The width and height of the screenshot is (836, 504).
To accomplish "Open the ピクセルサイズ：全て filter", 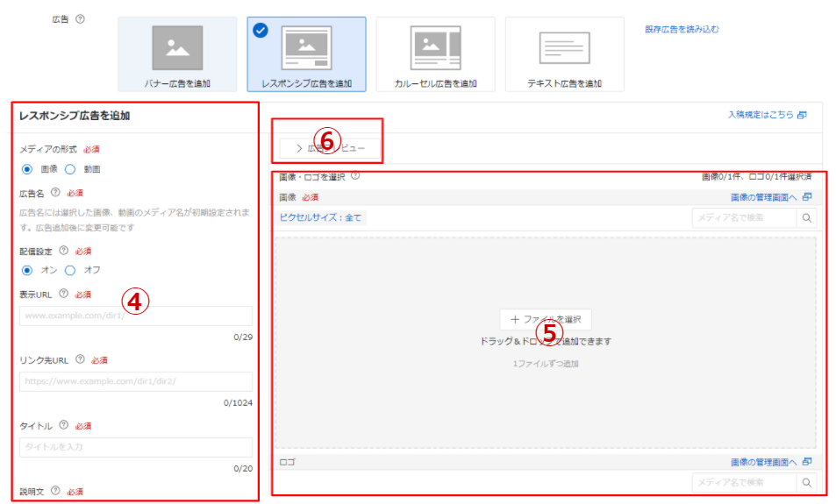I will [x=320, y=217].
